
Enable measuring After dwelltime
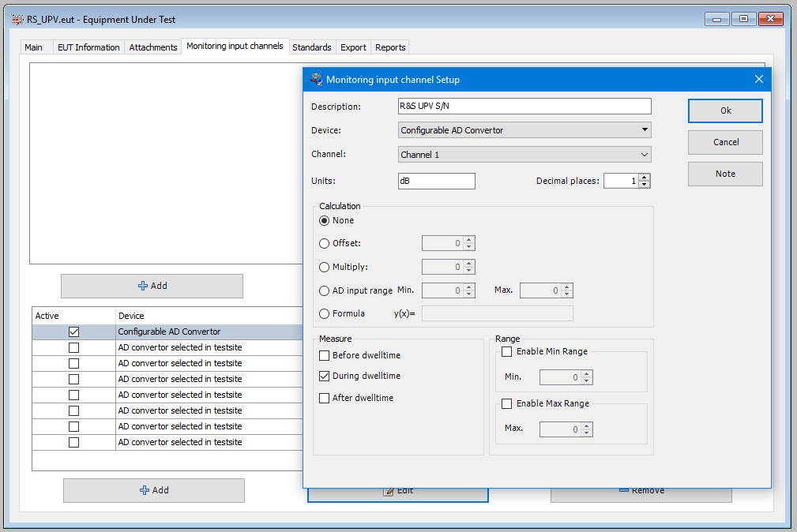pyautogui.click(x=324, y=398)
